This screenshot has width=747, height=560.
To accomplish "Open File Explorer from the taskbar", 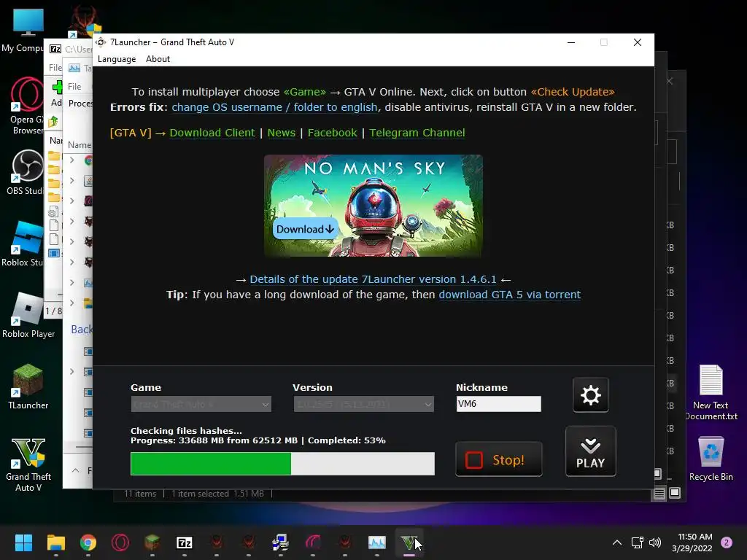I will 55,542.
